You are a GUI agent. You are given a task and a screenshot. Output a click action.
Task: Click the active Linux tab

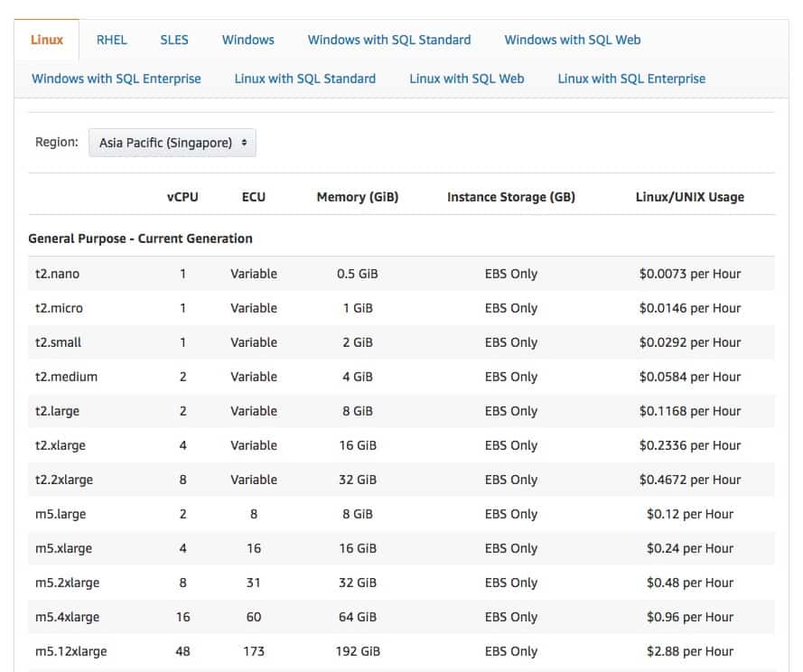(x=47, y=40)
